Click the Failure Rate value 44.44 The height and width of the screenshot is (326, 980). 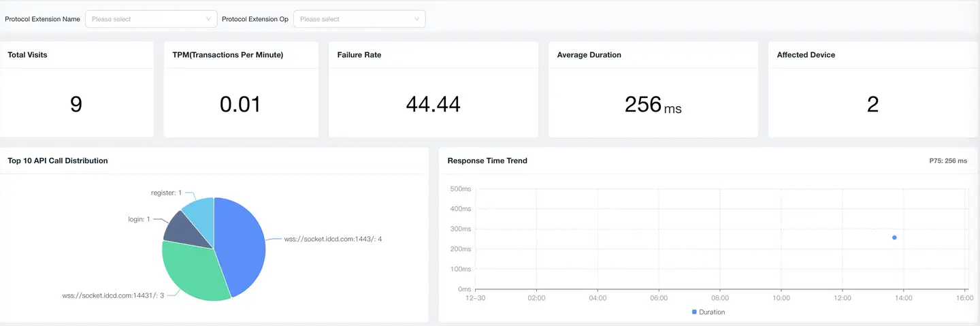click(433, 104)
